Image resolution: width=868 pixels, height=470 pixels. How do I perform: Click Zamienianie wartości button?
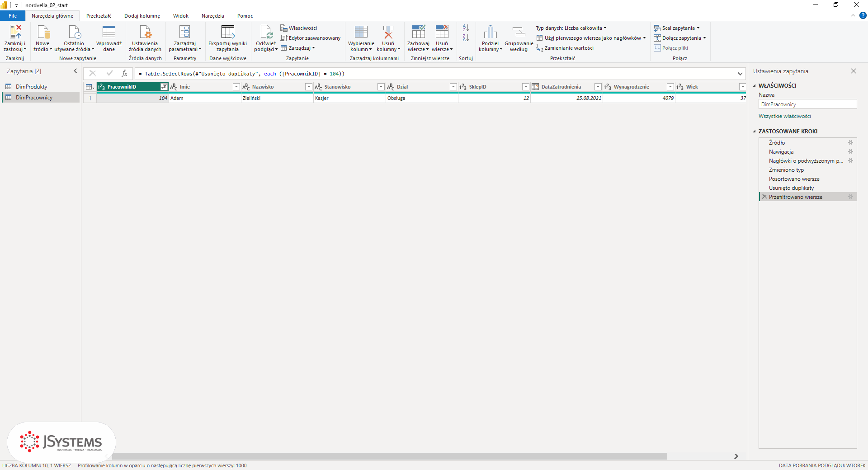point(565,48)
